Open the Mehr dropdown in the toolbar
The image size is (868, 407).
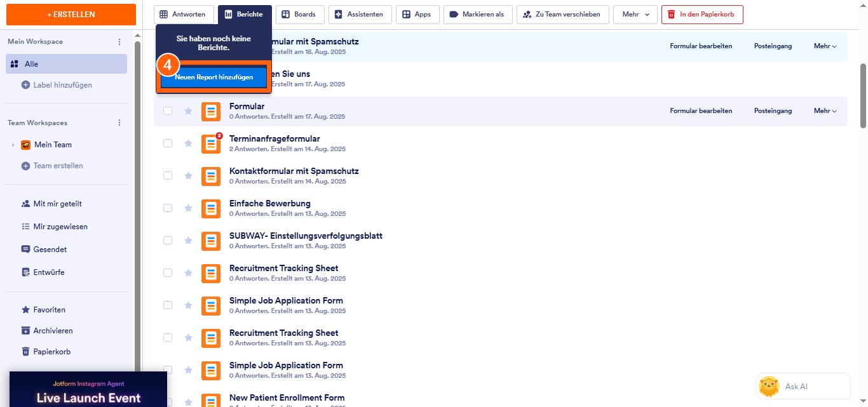coord(635,15)
